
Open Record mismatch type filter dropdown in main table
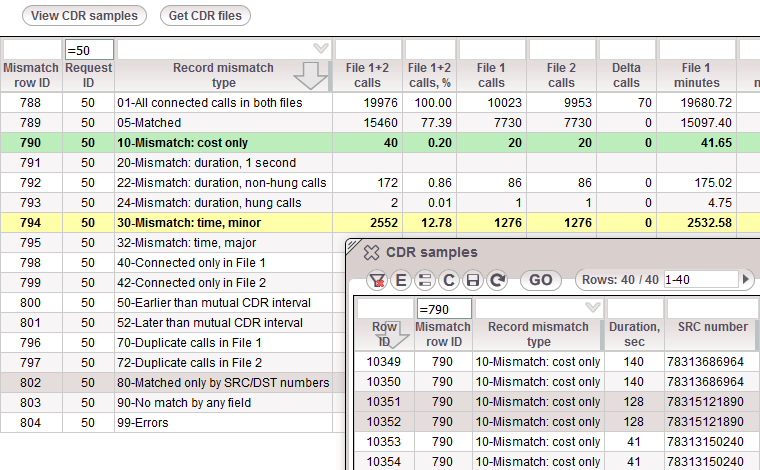(x=320, y=48)
